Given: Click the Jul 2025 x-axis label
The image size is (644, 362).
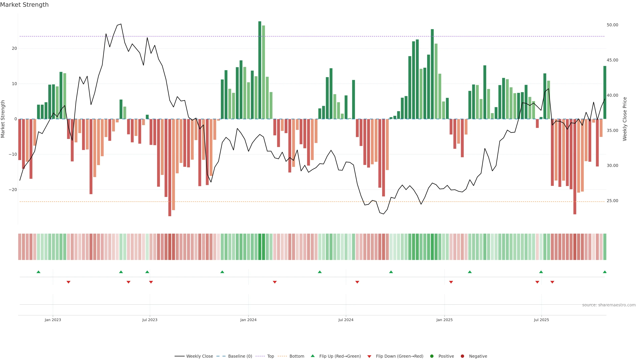Looking at the screenshot, I should (x=541, y=320).
